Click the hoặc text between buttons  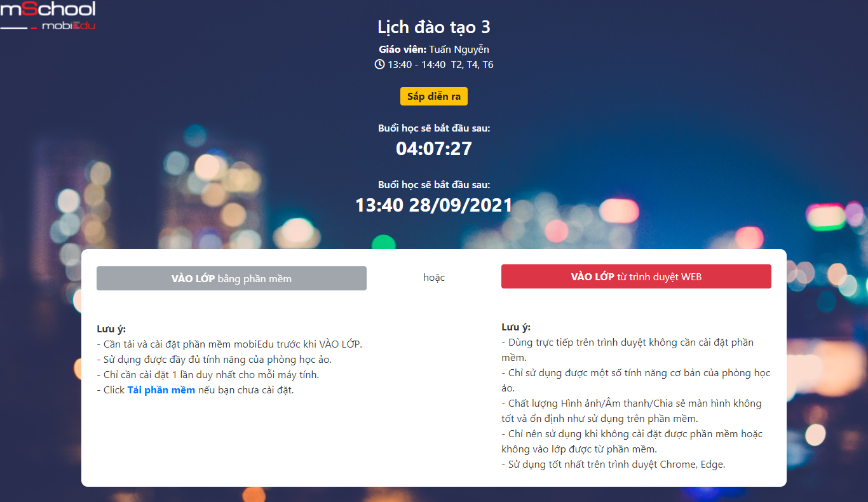(434, 278)
